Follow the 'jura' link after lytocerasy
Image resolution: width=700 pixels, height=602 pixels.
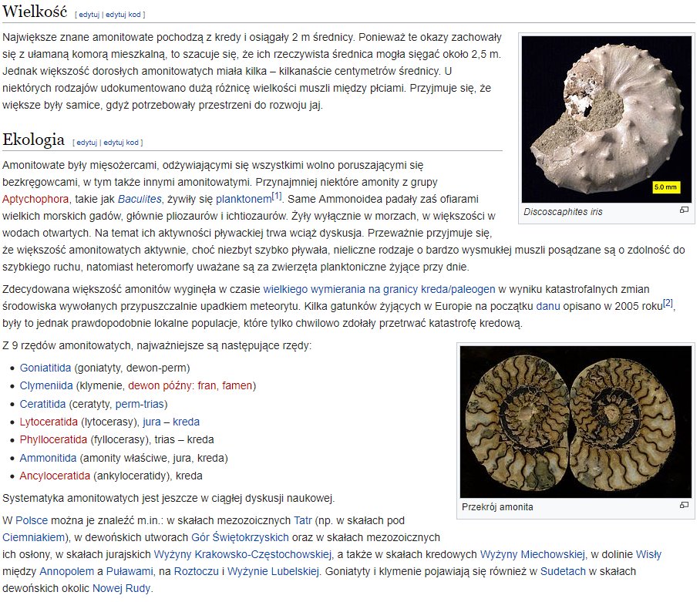152,422
